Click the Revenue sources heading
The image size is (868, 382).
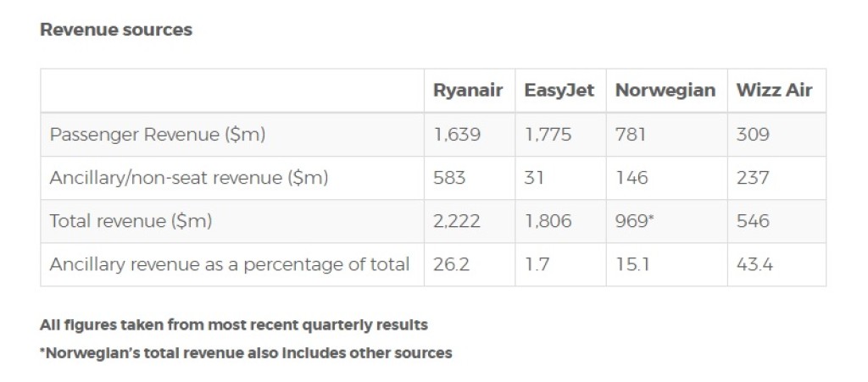[x=116, y=30]
